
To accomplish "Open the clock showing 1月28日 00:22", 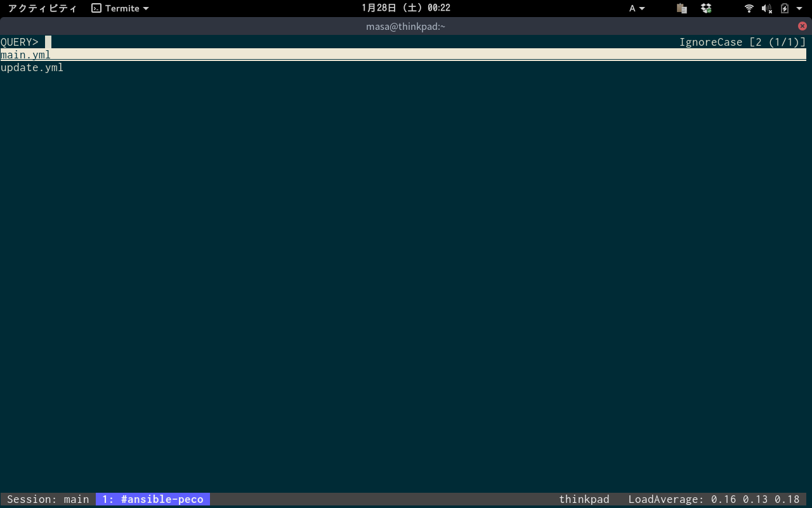I will (x=406, y=8).
